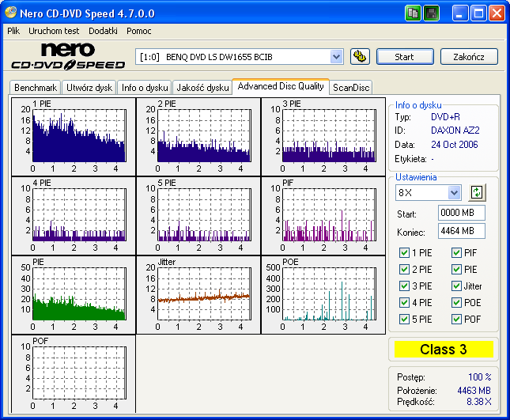This screenshot has height=420, width=510.
Task: Click the 1 PIE graph
Action: point(79,136)
